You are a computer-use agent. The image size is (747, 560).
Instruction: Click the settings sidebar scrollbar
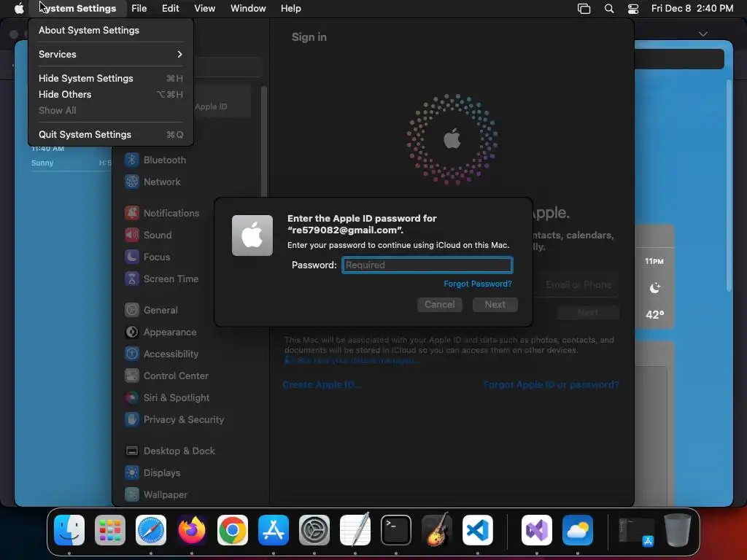[263, 141]
